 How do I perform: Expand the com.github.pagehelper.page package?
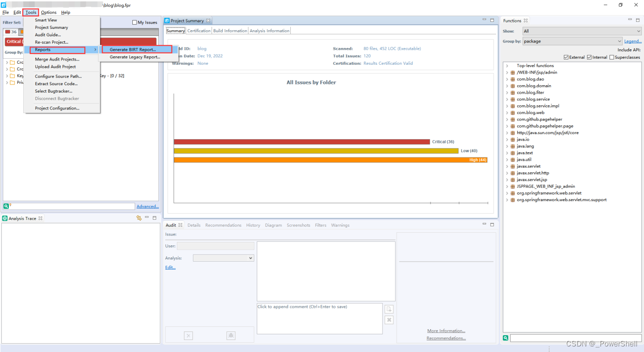pos(507,126)
